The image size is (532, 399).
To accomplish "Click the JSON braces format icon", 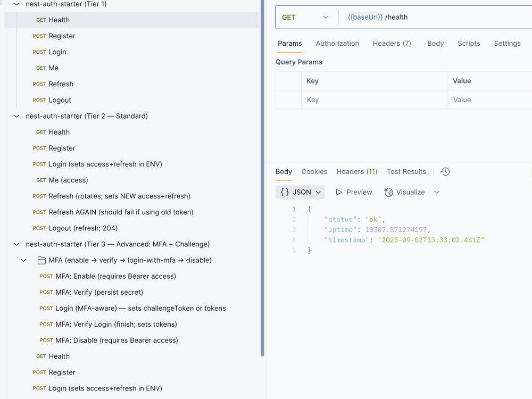I will (x=285, y=192).
